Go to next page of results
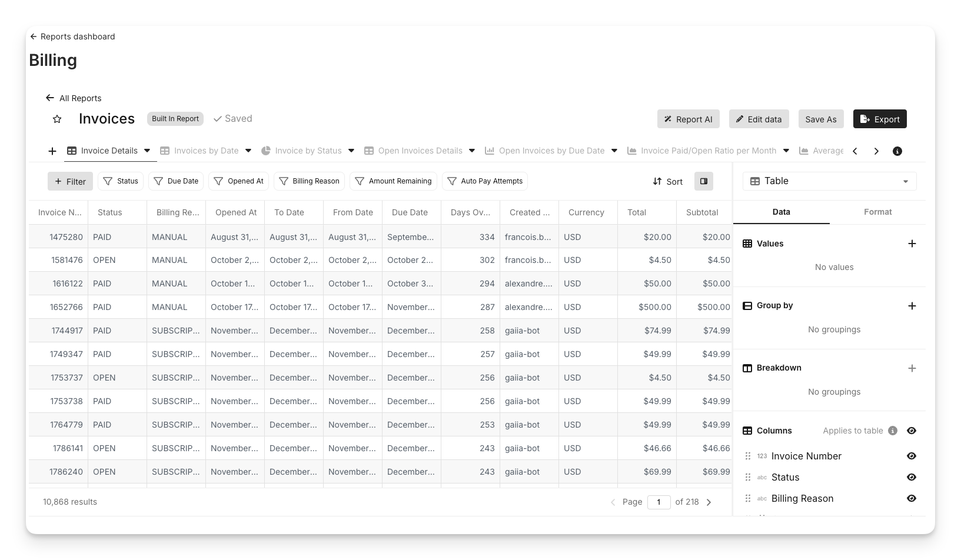This screenshot has height=560, width=961. click(x=709, y=502)
